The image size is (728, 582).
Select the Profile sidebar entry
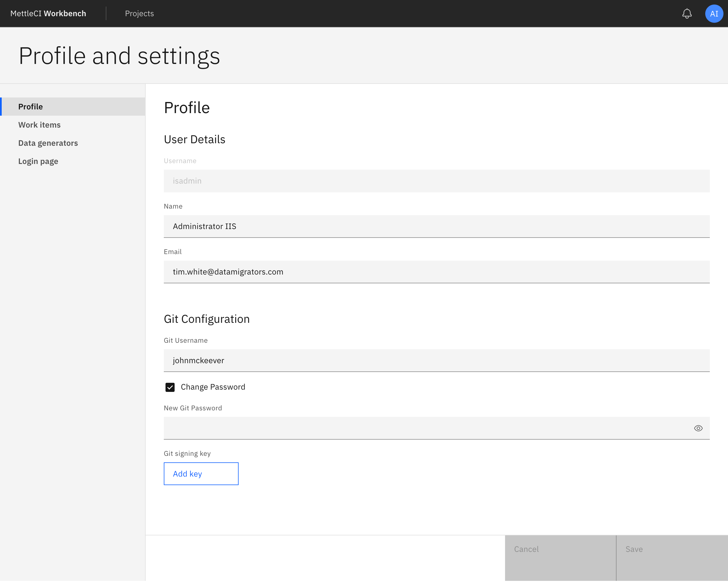[30, 106]
